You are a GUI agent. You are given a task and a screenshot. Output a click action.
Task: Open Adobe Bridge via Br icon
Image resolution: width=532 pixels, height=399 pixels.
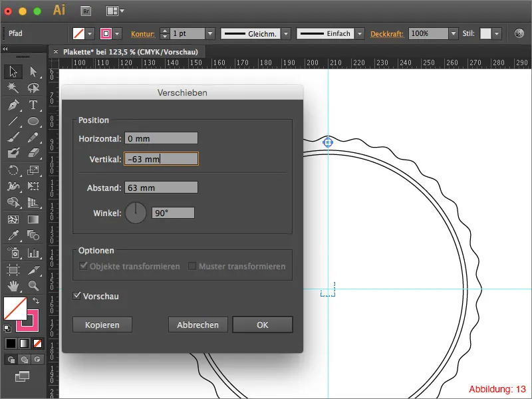click(x=86, y=11)
